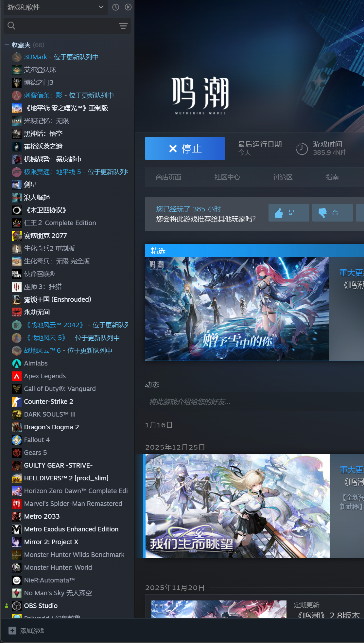Open the library filter options icon
This screenshot has height=643, width=364.
pyautogui.click(x=123, y=26)
